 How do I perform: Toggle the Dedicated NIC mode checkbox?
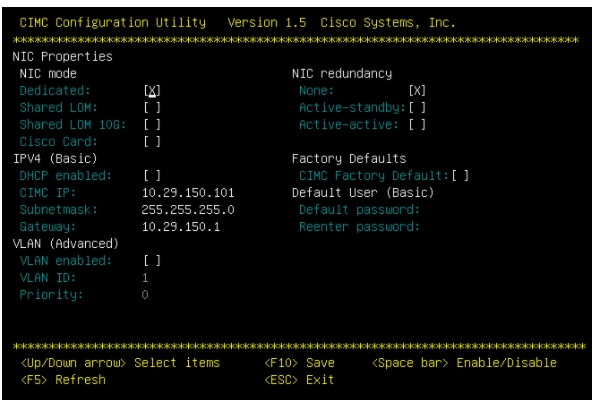pyautogui.click(x=152, y=91)
